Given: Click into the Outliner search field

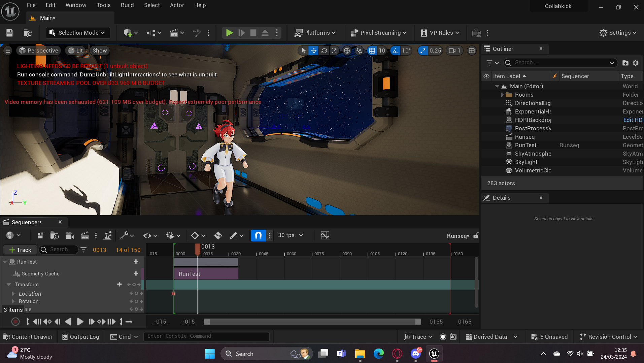Looking at the screenshot, I should [x=561, y=63].
